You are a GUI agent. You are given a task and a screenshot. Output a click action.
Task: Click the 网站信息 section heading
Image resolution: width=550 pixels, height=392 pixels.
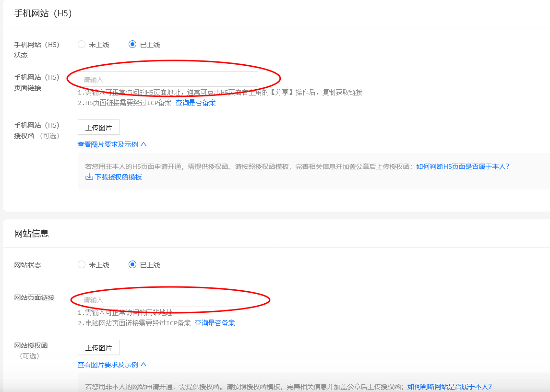[32, 234]
